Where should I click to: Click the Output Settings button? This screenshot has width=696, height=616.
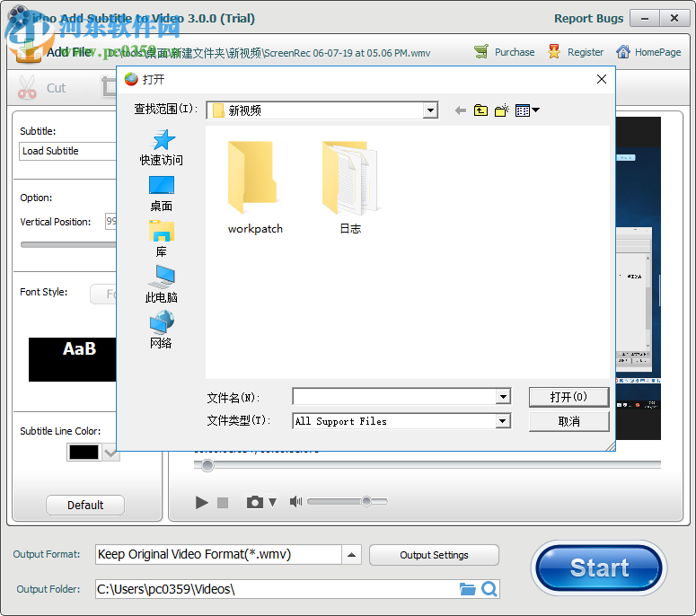pyautogui.click(x=434, y=555)
